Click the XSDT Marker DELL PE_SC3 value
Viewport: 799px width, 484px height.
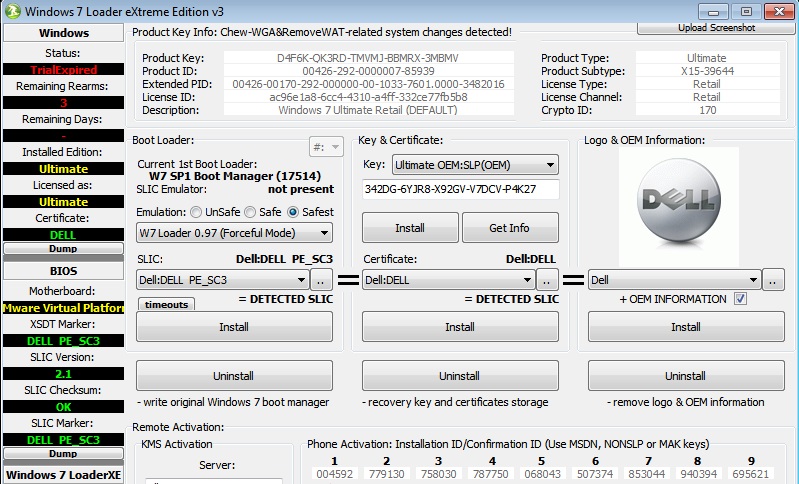63,341
